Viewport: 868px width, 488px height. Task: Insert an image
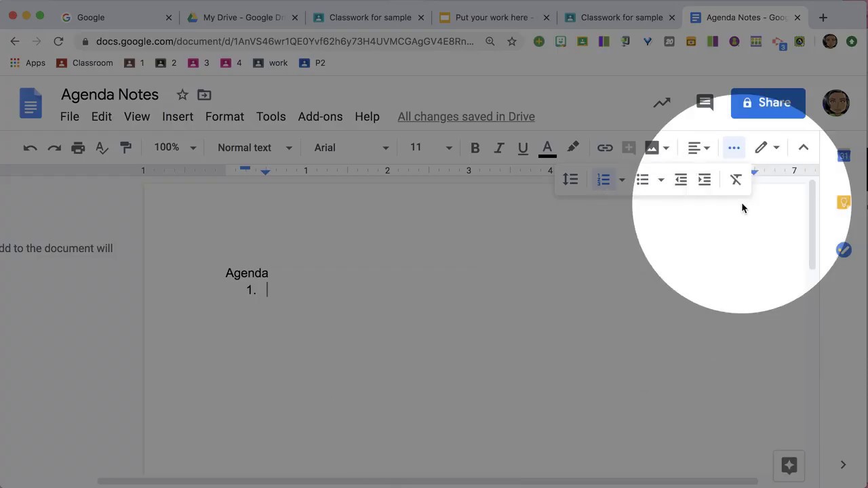pos(652,148)
